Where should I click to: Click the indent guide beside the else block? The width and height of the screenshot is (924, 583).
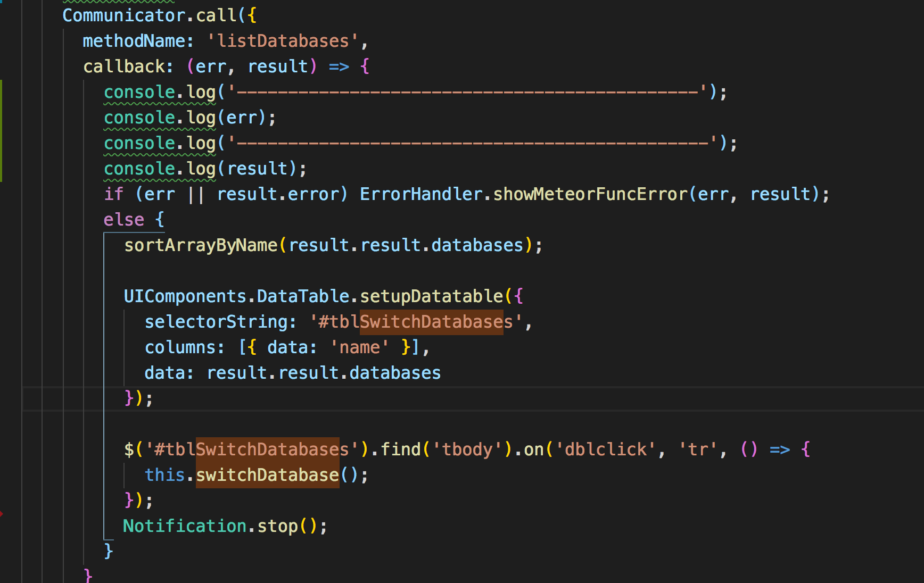[104, 372]
